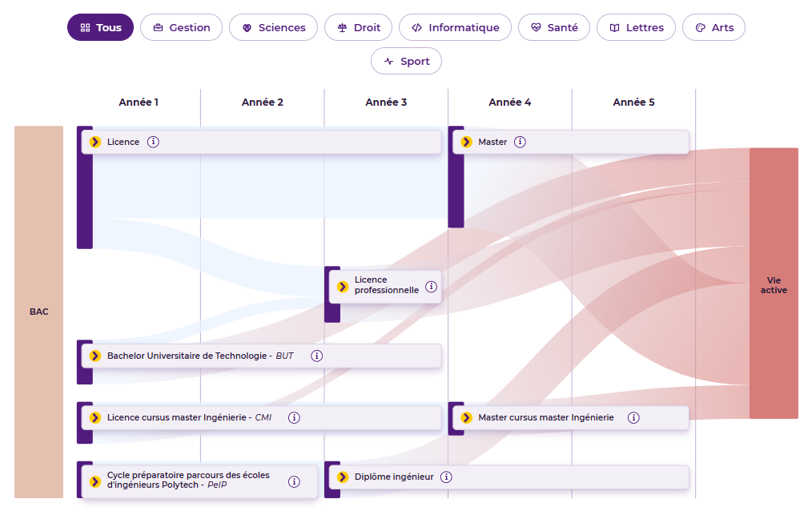Switch to the Informatique filter
812x515 pixels.
(455, 27)
